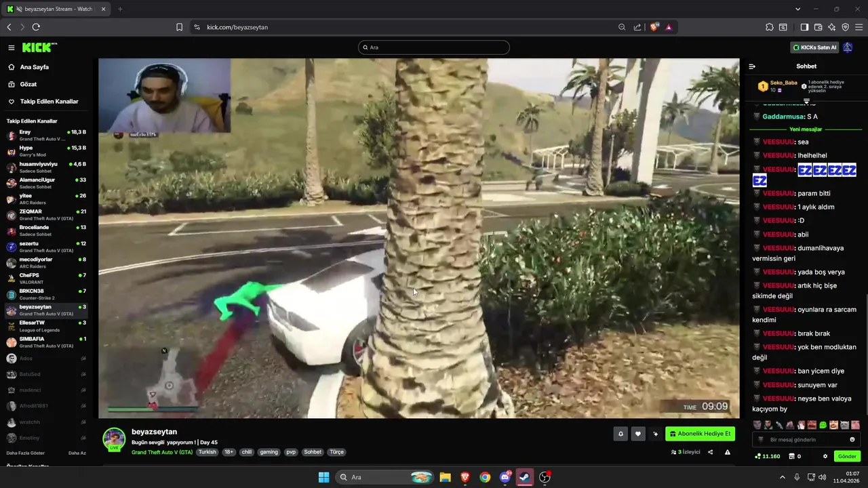Open the Kick hamburger sidebar menu
Screen dimensions: 868x488
pos(12,47)
